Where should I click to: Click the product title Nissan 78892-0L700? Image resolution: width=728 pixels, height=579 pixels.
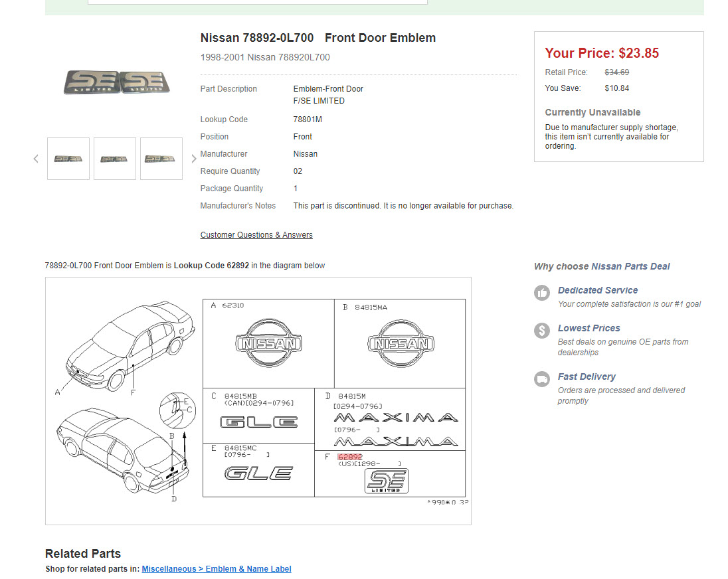click(257, 38)
